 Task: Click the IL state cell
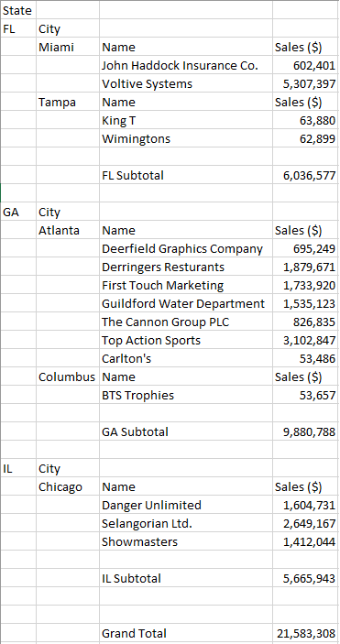pyautogui.click(x=18, y=468)
